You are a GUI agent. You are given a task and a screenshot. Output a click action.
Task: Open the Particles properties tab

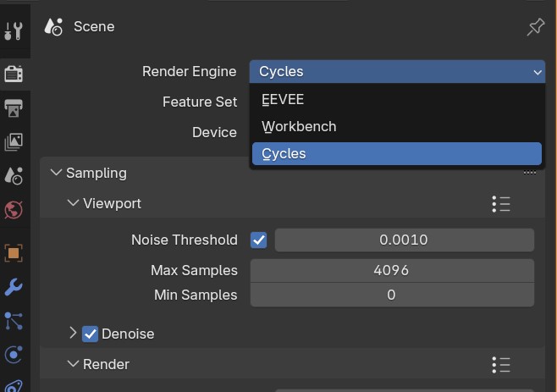tap(14, 321)
